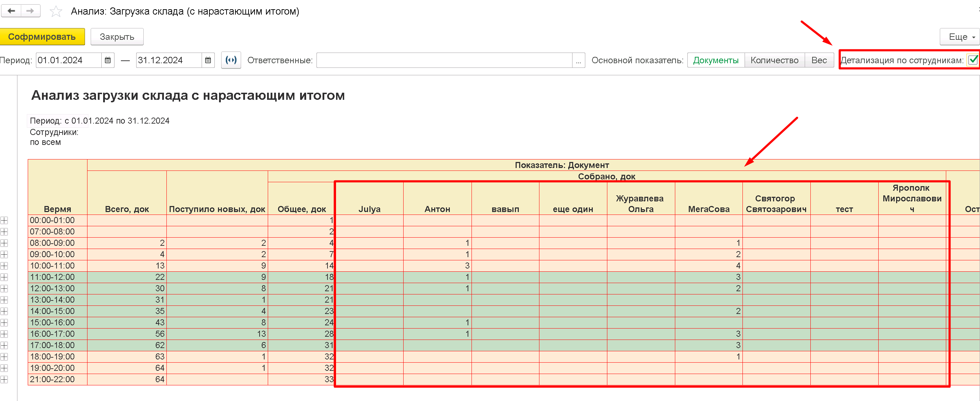This screenshot has height=401, width=980.
Task: Click the 10:00-11:00 time cell
Action: coord(58,266)
